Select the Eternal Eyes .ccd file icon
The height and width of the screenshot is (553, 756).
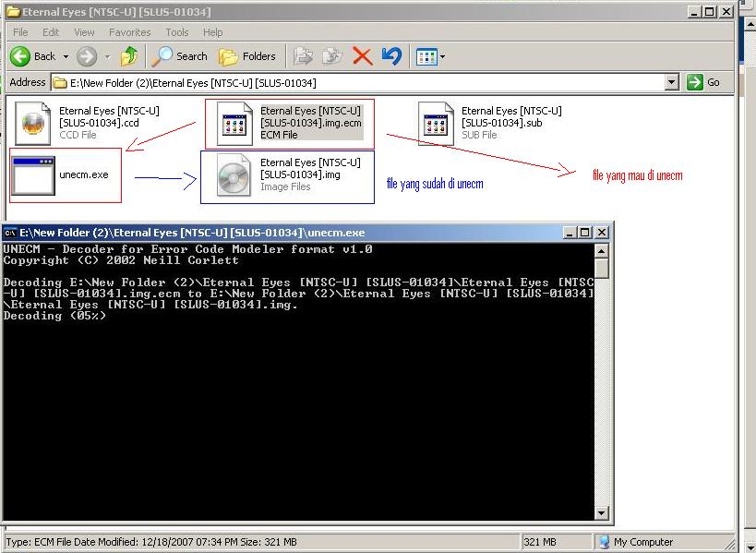[x=33, y=124]
